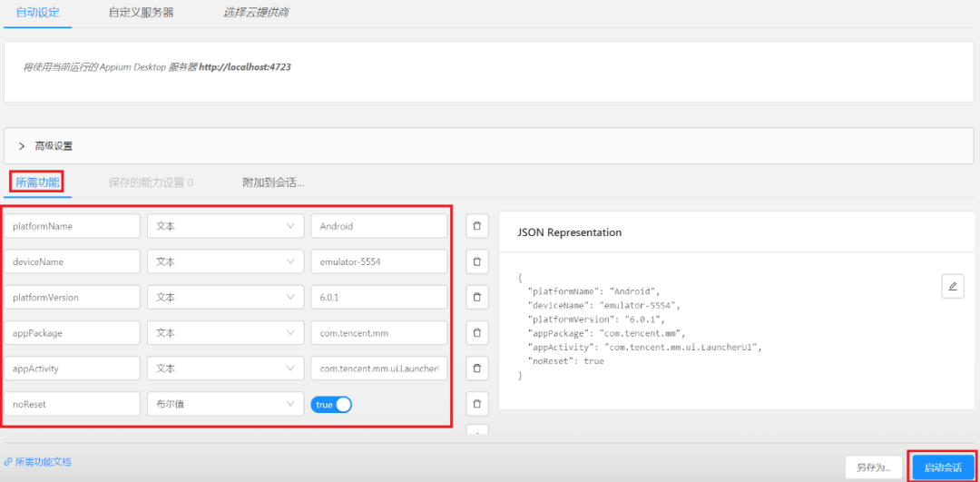The height and width of the screenshot is (482, 980).
Task: Click the appActivity name field
Action: click(72, 369)
